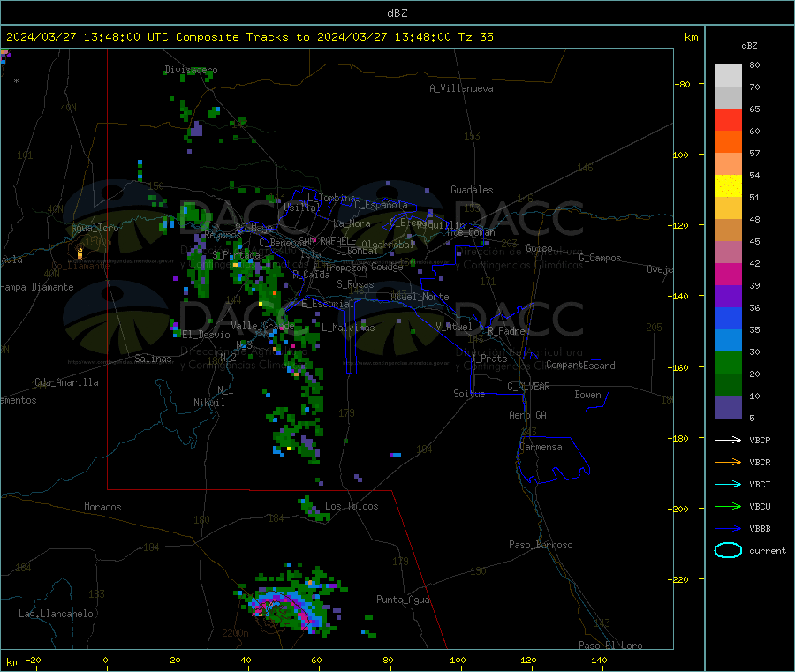Viewport: 795px width, 672px height.
Task: Select the dark orange 57-60 dBZ swatch
Action: click(728, 142)
